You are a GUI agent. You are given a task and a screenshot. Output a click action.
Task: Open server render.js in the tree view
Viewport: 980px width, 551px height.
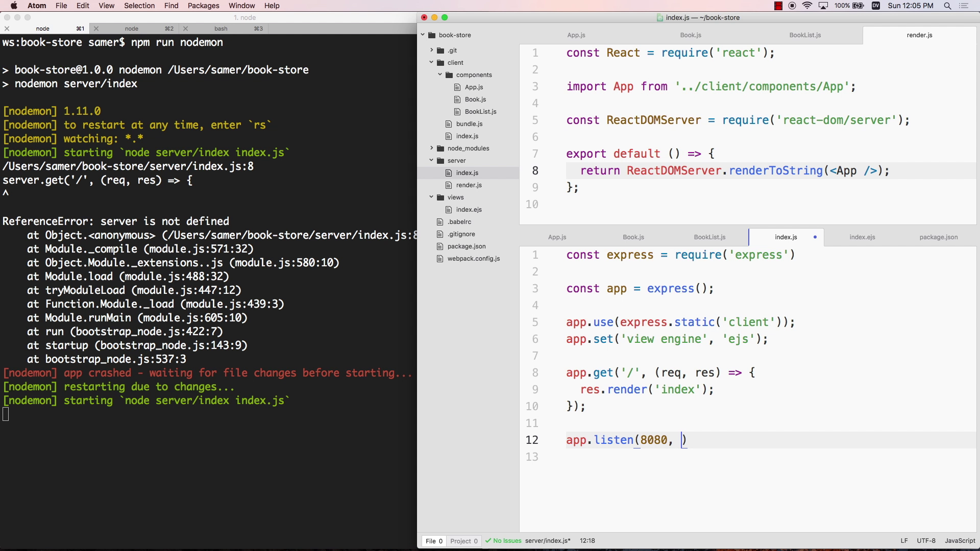tap(469, 185)
